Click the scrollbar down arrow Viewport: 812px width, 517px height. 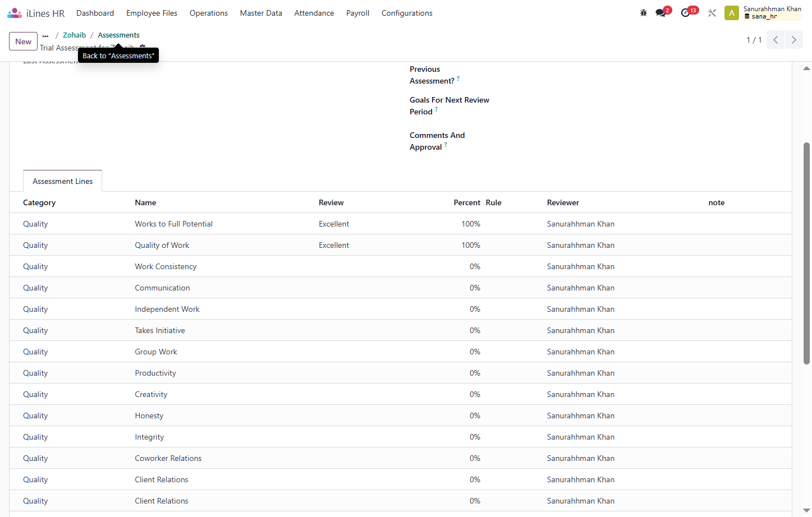coord(806,511)
